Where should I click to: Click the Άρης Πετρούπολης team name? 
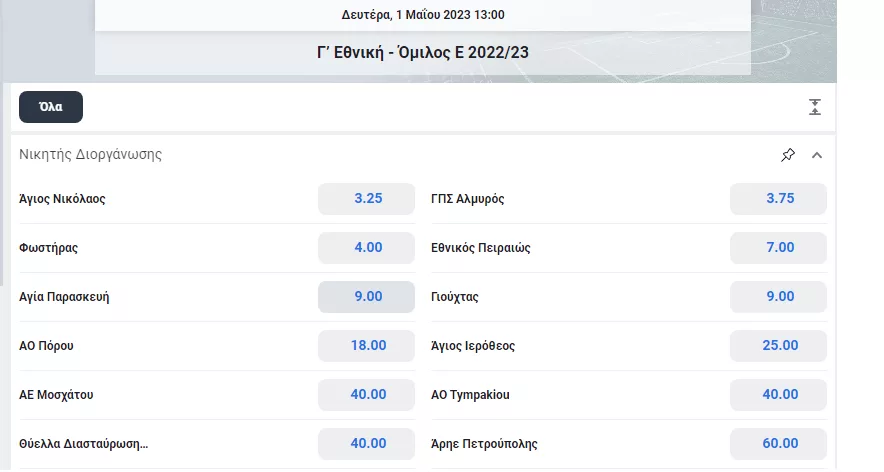pyautogui.click(x=484, y=444)
